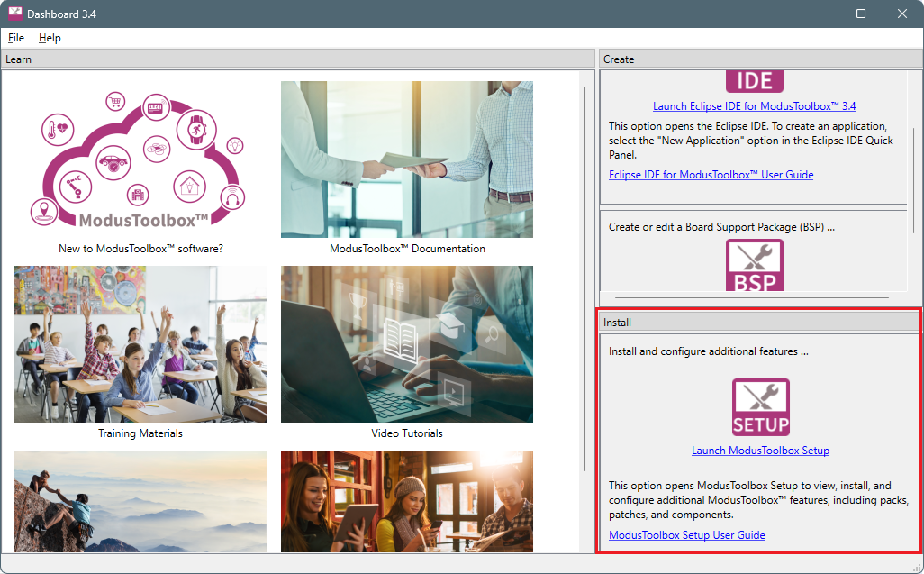Click 'Install and configure additional features' text

pos(709,351)
